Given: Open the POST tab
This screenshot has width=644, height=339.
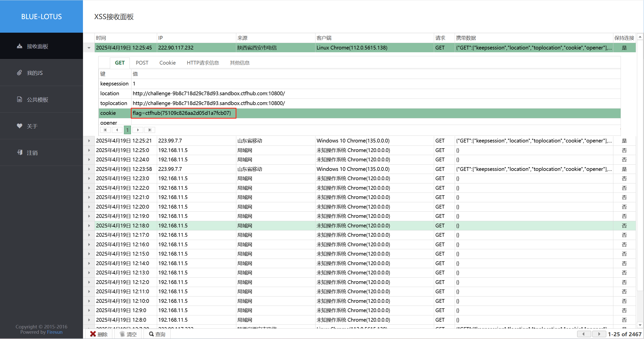Looking at the screenshot, I should coord(142,63).
